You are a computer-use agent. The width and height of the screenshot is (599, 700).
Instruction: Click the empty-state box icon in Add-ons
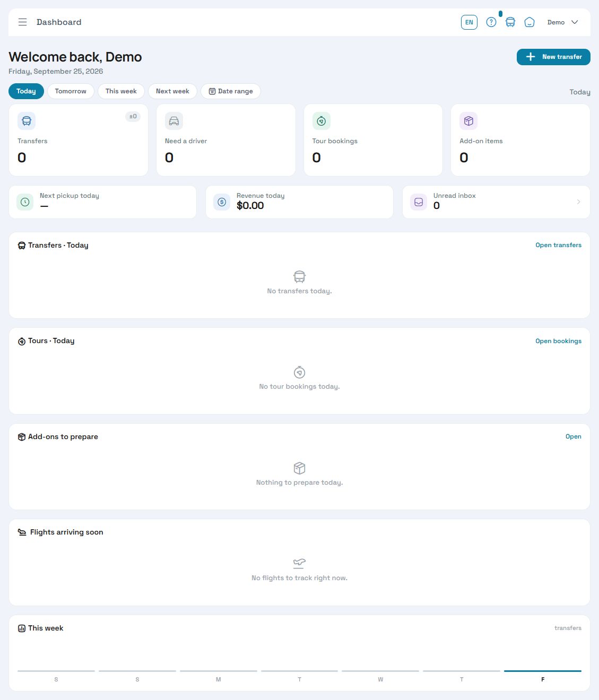tap(299, 468)
